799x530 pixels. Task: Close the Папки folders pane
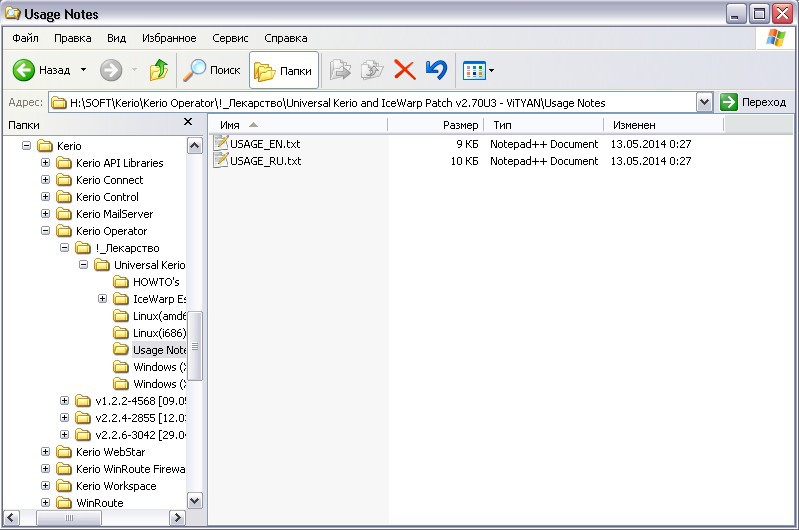point(188,122)
